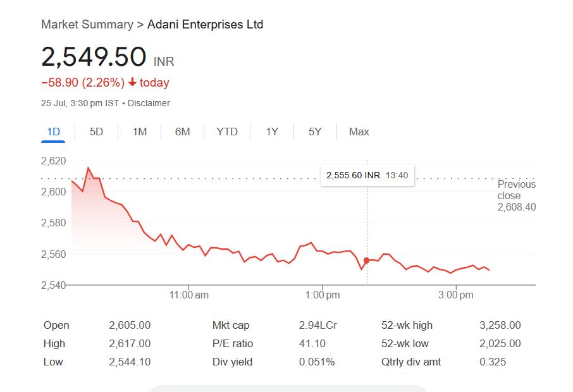The width and height of the screenshot is (573, 392).
Task: Click the Previous close label on chart
Action: 516,190
